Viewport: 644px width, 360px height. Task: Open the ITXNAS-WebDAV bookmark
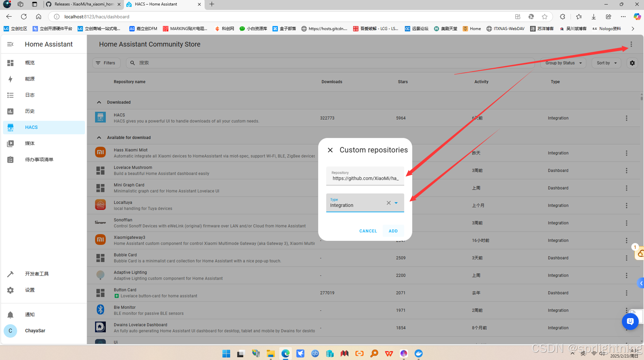click(x=505, y=29)
